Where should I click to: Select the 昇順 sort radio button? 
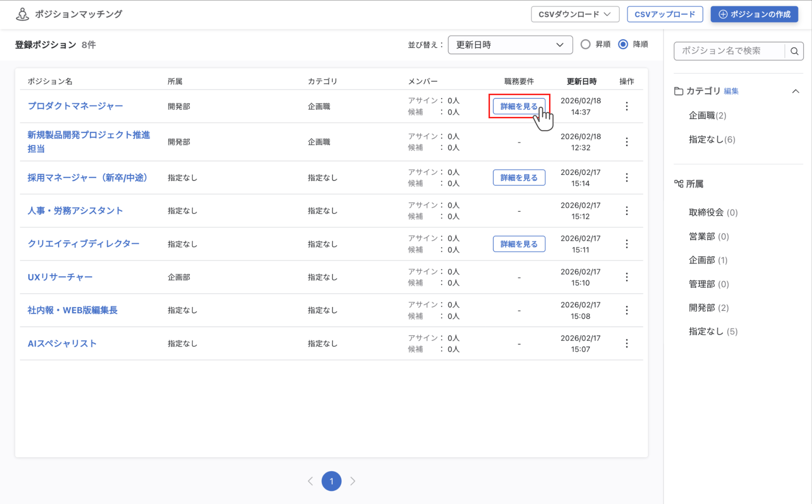pyautogui.click(x=585, y=44)
